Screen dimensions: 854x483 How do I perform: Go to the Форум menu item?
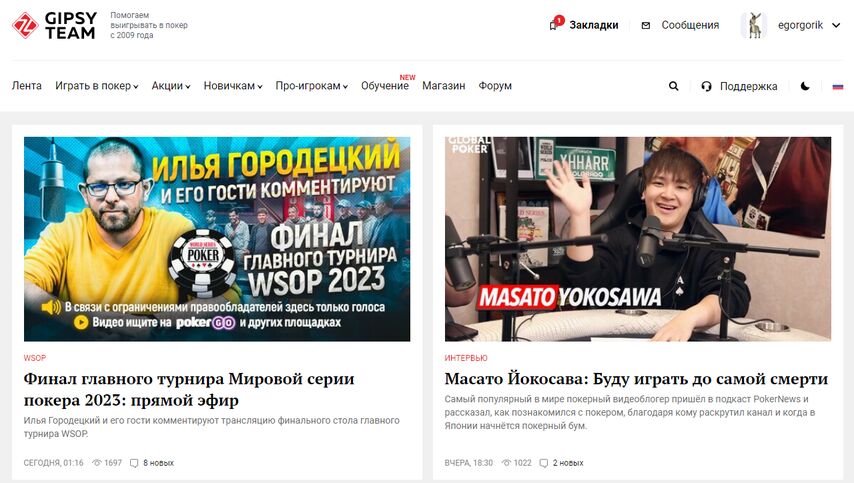click(x=495, y=85)
